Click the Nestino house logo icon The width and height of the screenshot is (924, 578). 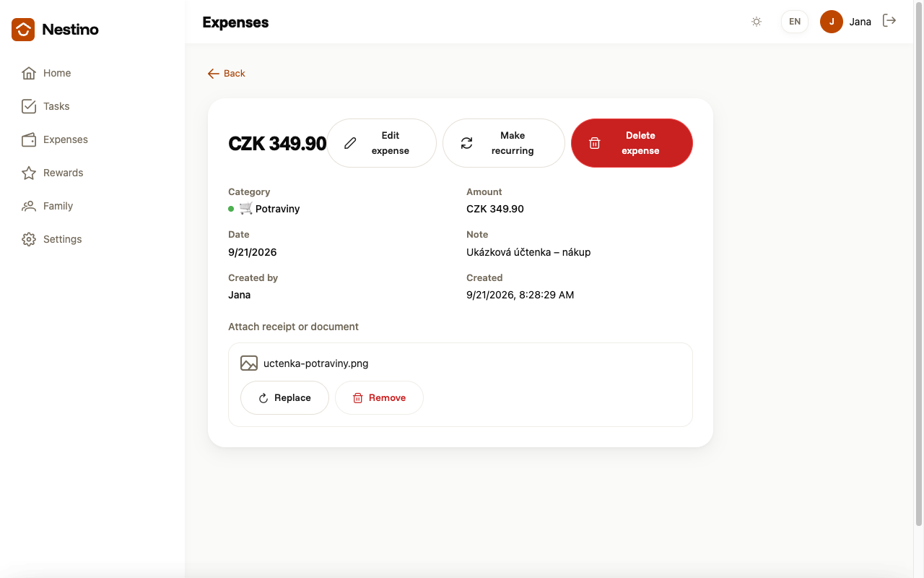tap(23, 30)
